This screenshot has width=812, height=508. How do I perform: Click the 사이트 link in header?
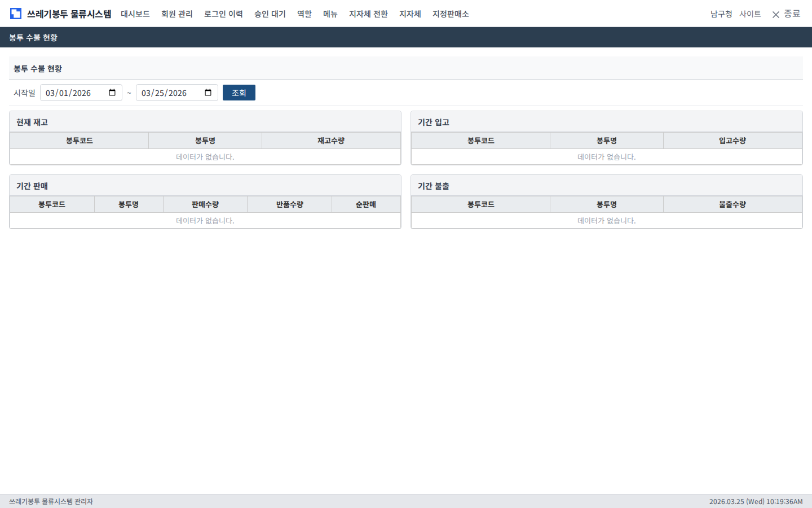click(750, 14)
